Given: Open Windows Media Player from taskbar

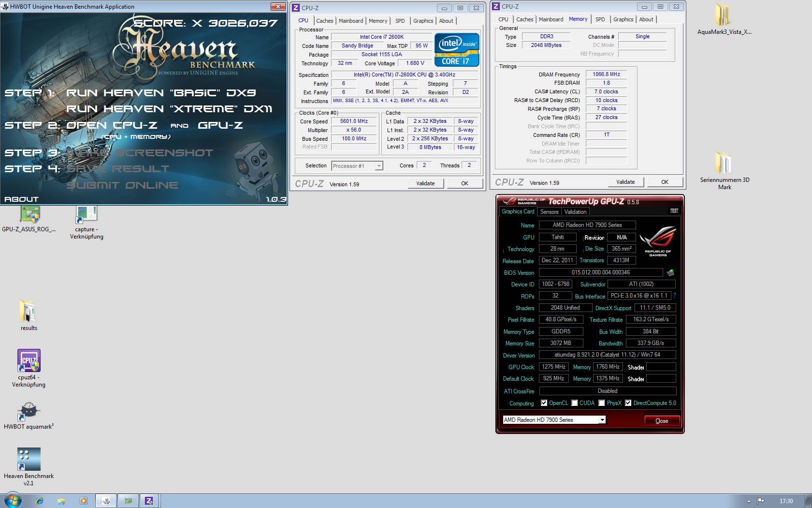Looking at the screenshot, I should (x=83, y=501).
